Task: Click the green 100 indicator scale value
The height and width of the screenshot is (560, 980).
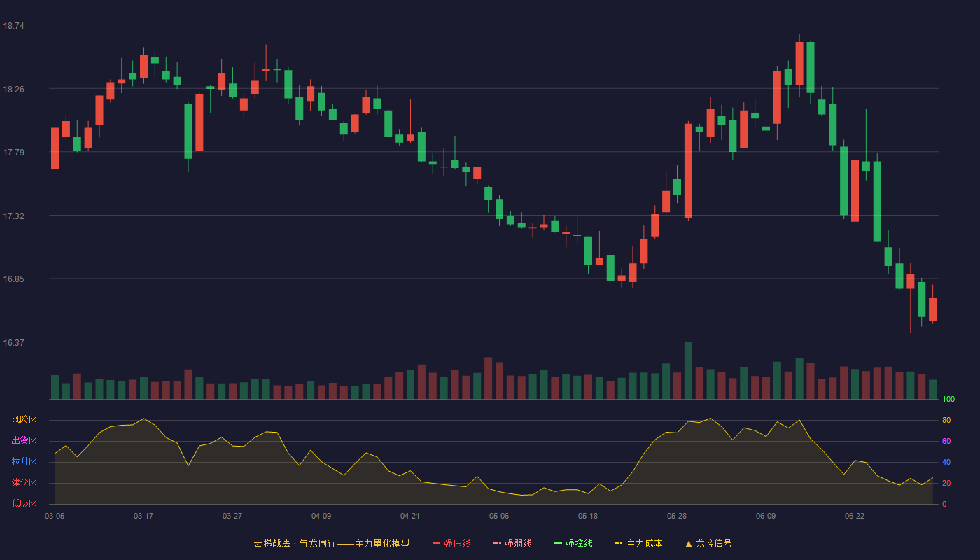Action: click(x=948, y=400)
